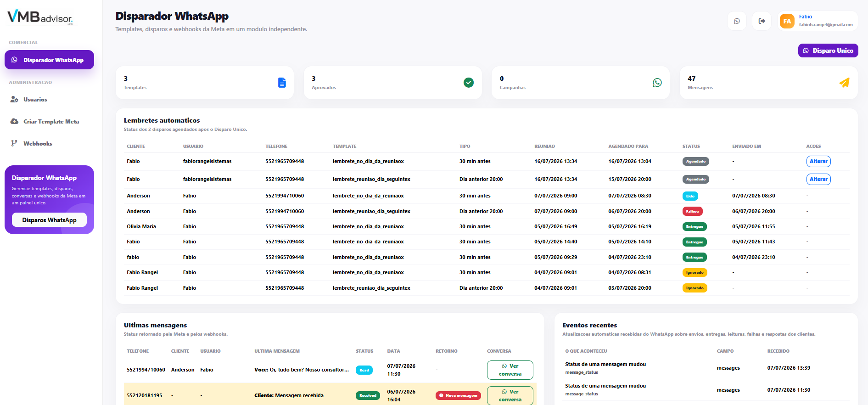
Task: Click the 'Cliente: Mensagem recebida' message cell
Action: pos(289,395)
